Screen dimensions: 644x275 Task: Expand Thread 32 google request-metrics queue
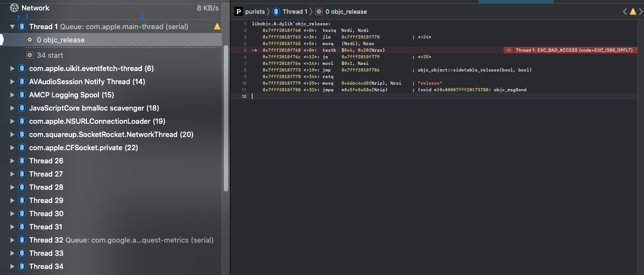pos(13,240)
